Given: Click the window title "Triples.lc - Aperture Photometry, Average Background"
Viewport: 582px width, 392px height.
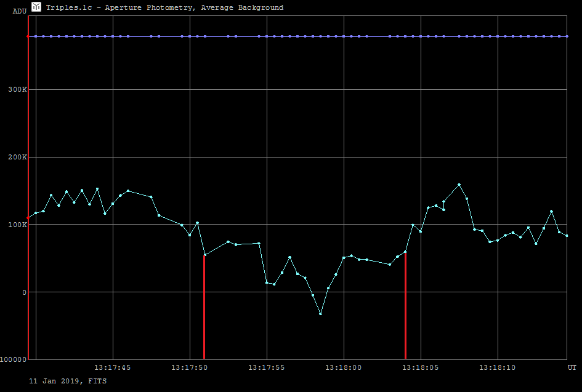Looking at the screenshot, I should click(164, 7).
